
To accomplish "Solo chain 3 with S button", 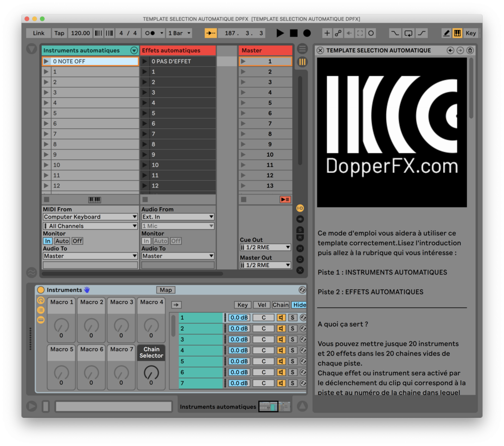I will coord(292,339).
